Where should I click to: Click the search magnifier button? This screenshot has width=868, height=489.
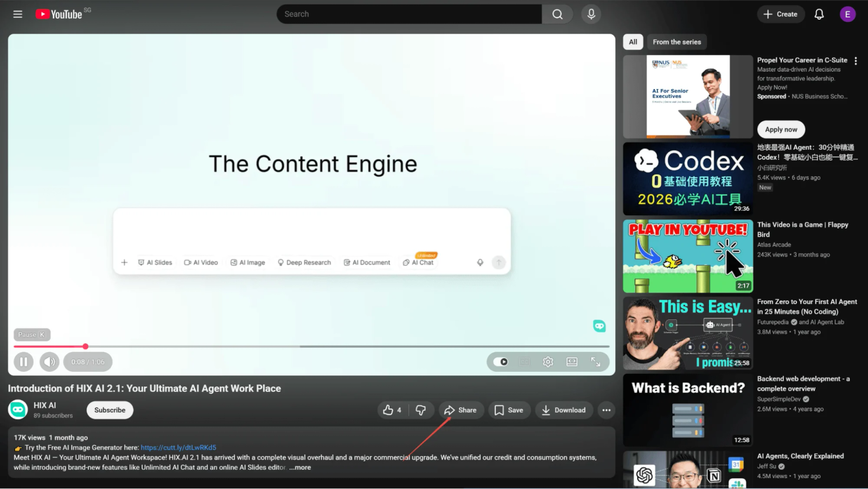coord(557,14)
